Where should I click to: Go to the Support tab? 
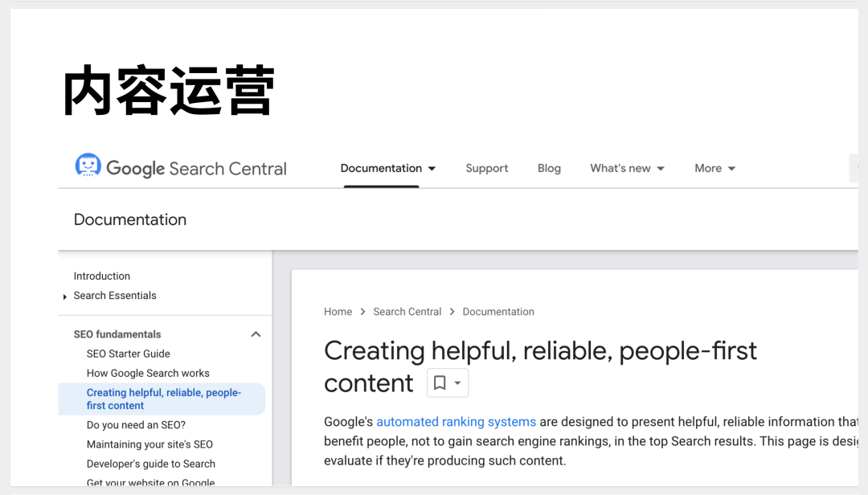click(486, 168)
